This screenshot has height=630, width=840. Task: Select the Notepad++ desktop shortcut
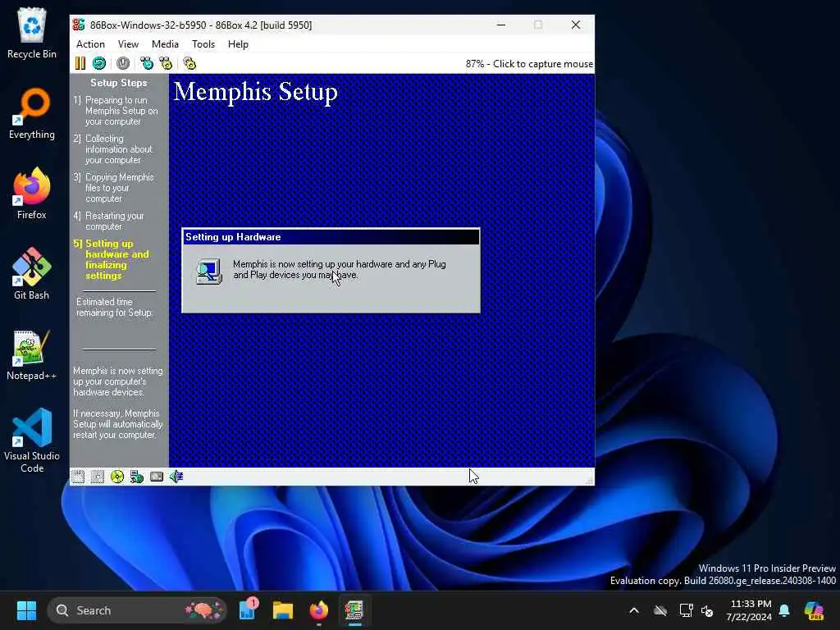click(32, 354)
